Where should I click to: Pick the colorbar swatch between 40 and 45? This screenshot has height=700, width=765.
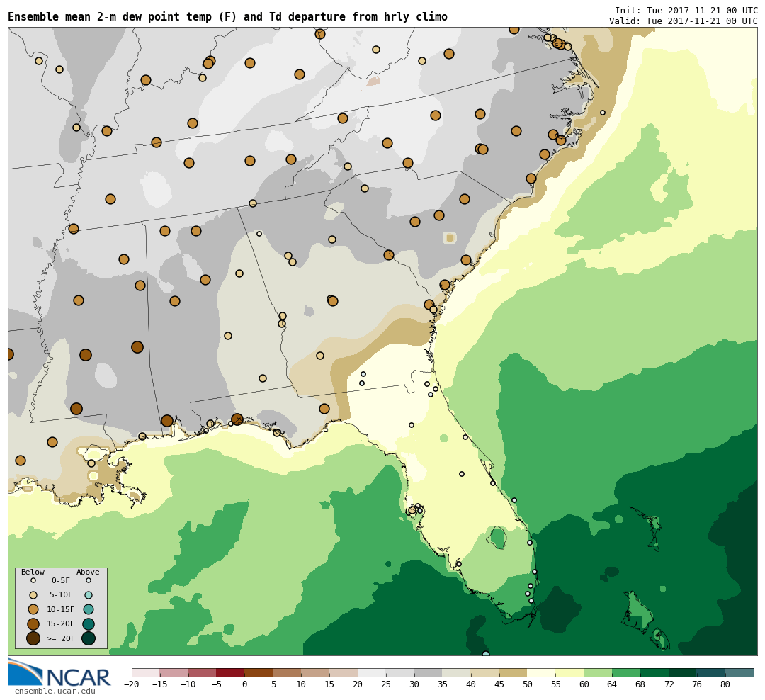point(485,672)
